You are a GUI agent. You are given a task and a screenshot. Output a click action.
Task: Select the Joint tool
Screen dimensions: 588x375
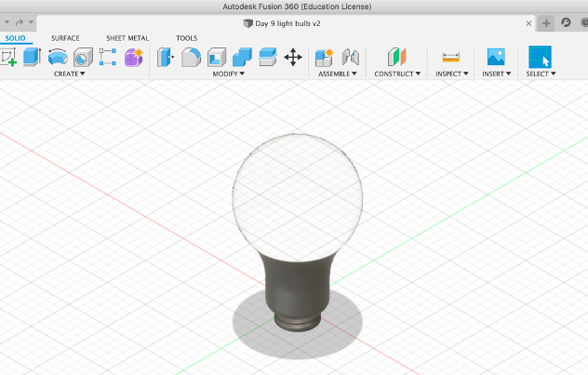[x=351, y=58]
